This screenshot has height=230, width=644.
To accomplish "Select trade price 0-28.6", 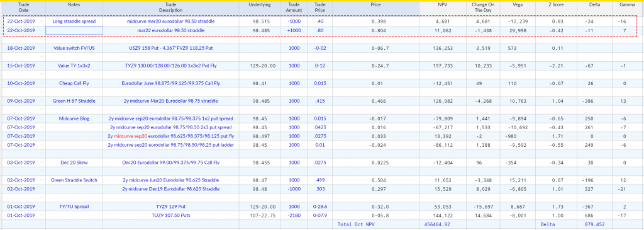I will pyautogui.click(x=319, y=207).
